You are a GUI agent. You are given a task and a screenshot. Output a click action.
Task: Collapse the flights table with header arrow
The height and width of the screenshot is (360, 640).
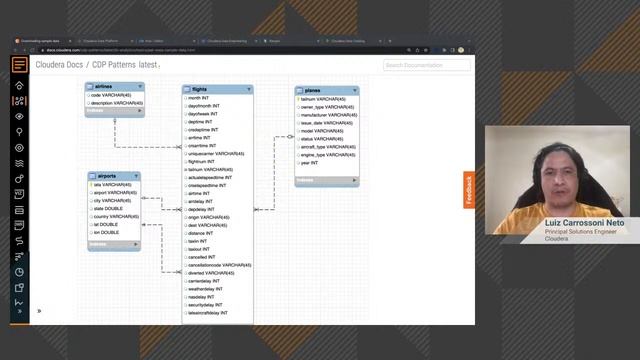[x=249, y=89]
